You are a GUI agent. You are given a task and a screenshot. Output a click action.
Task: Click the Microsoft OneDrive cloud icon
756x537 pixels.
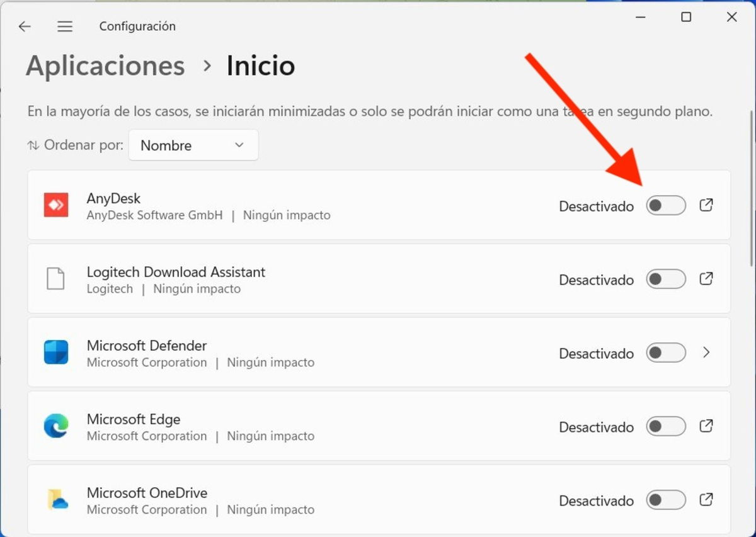(x=56, y=500)
